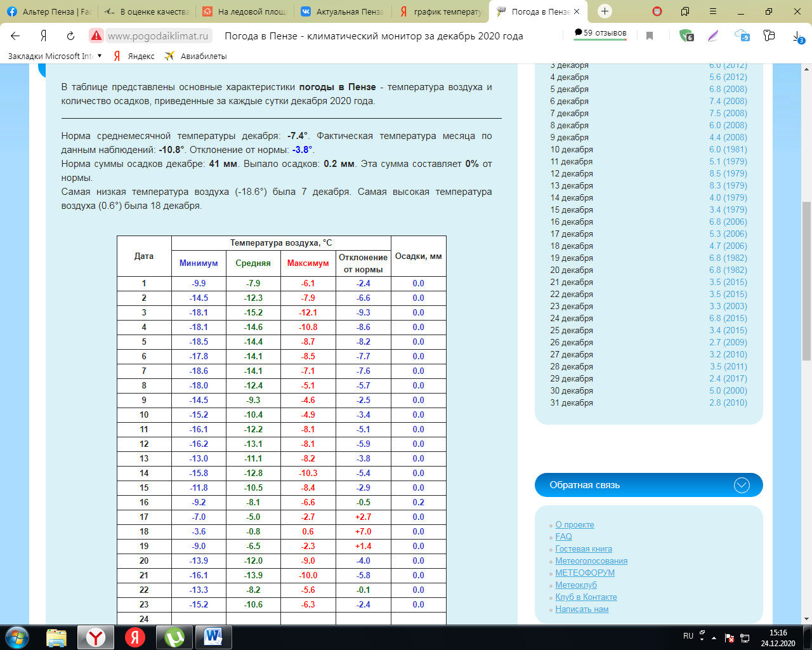The image size is (812, 650).
Task: Open the weather cloud extension showing -9
Action: [x=742, y=36]
